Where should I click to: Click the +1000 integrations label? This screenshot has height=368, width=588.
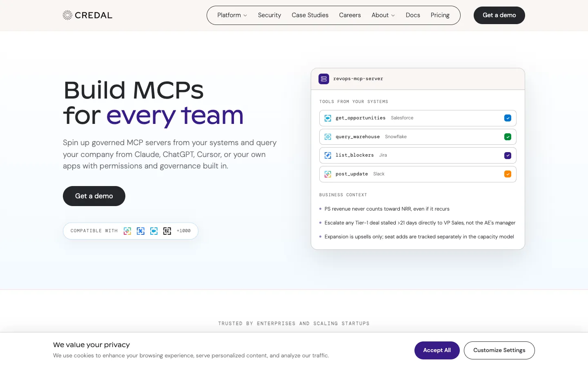tap(183, 231)
